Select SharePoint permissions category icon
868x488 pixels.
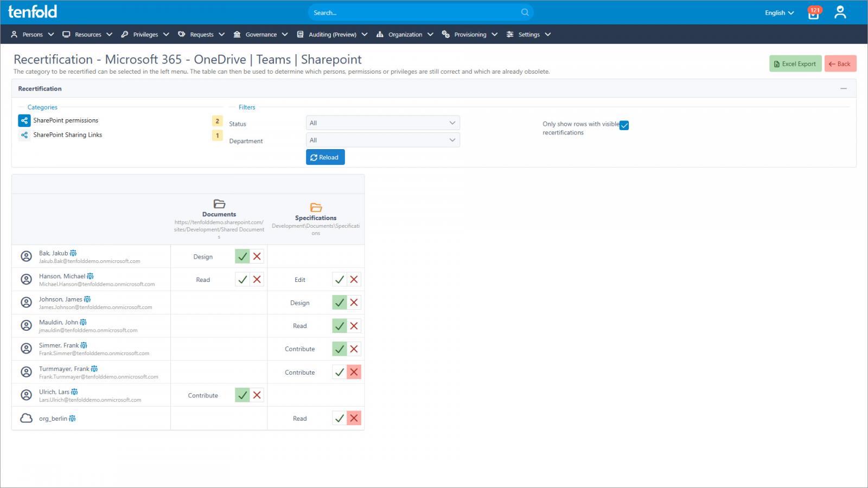[24, 120]
